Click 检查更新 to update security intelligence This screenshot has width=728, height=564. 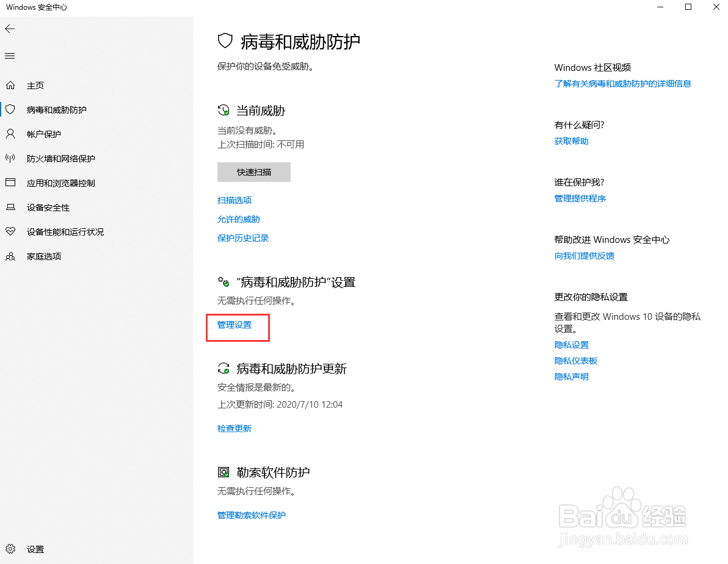[234, 428]
